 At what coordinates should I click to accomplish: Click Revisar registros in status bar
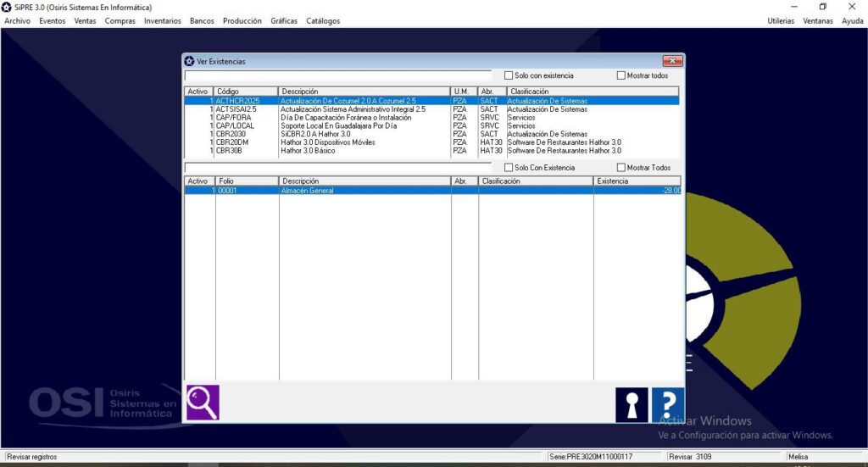pos(31,457)
